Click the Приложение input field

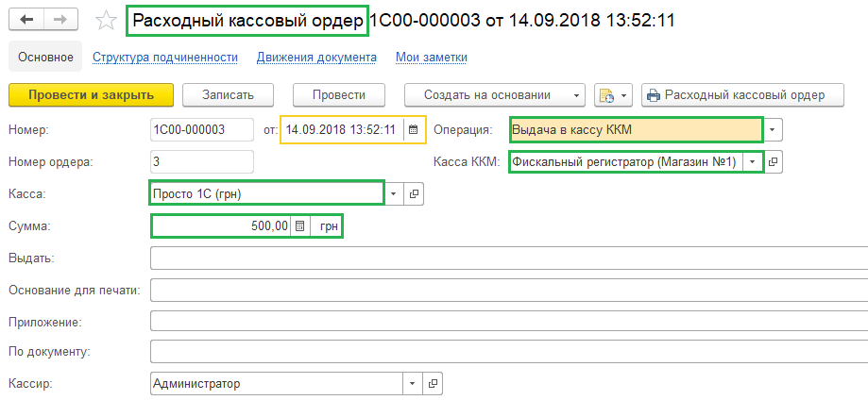tap(509, 322)
